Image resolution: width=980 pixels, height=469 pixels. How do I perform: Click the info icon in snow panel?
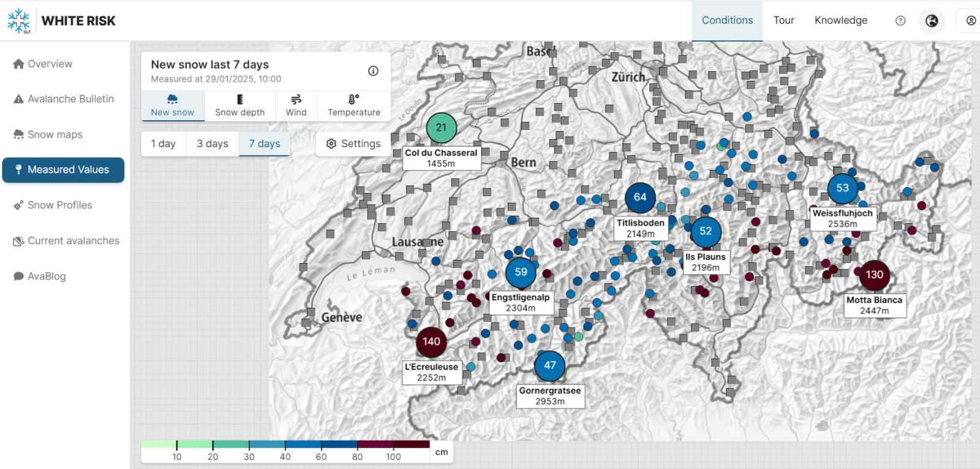point(373,71)
